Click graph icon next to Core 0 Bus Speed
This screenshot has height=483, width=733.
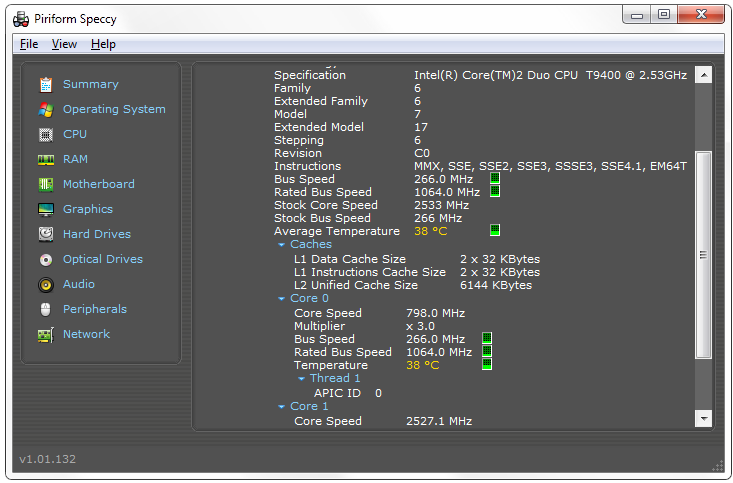487,338
